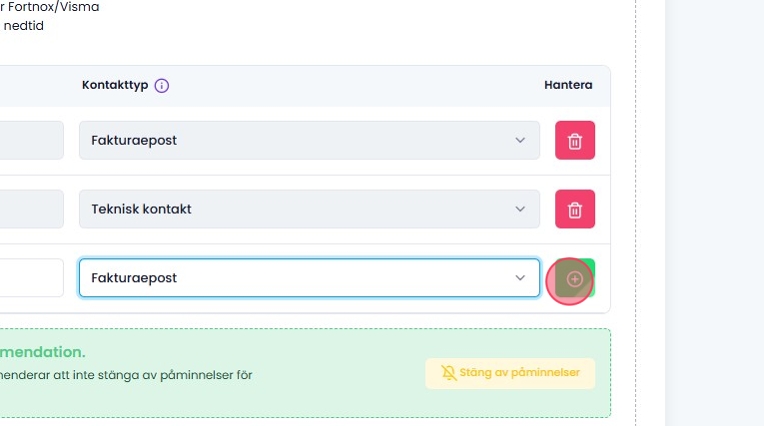This screenshot has height=426, width=764.
Task: Delete the first Fakturaepost contact row
Action: [x=575, y=140]
